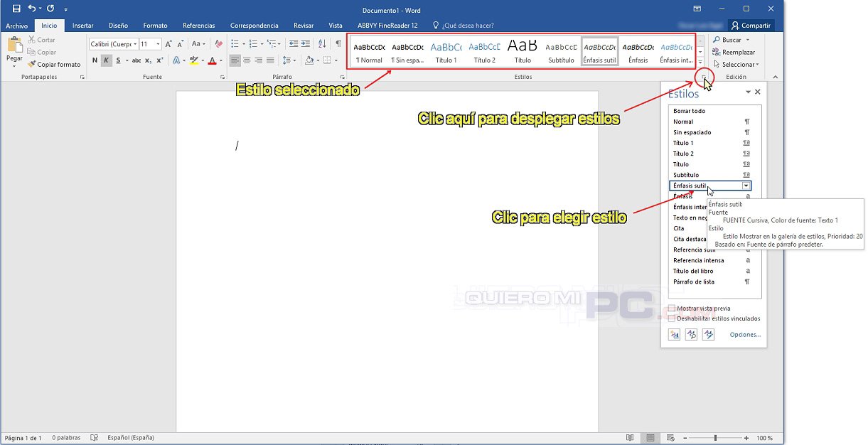The image size is (868, 445).
Task: Open Seleccionar dropdown in Edición
Action: [x=736, y=64]
